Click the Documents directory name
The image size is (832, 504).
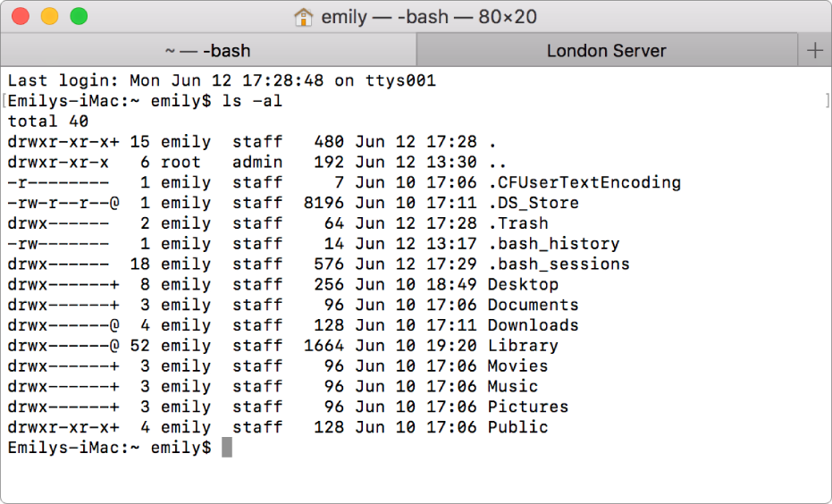533,305
